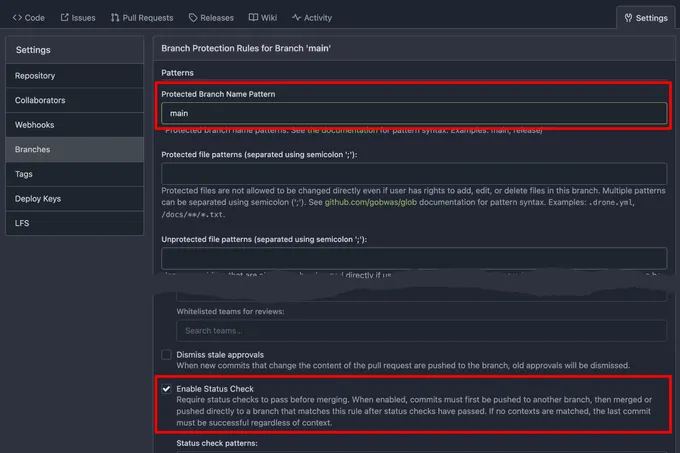The height and width of the screenshot is (453, 680).
Task: Click the Issues tab icon
Action: [65, 18]
